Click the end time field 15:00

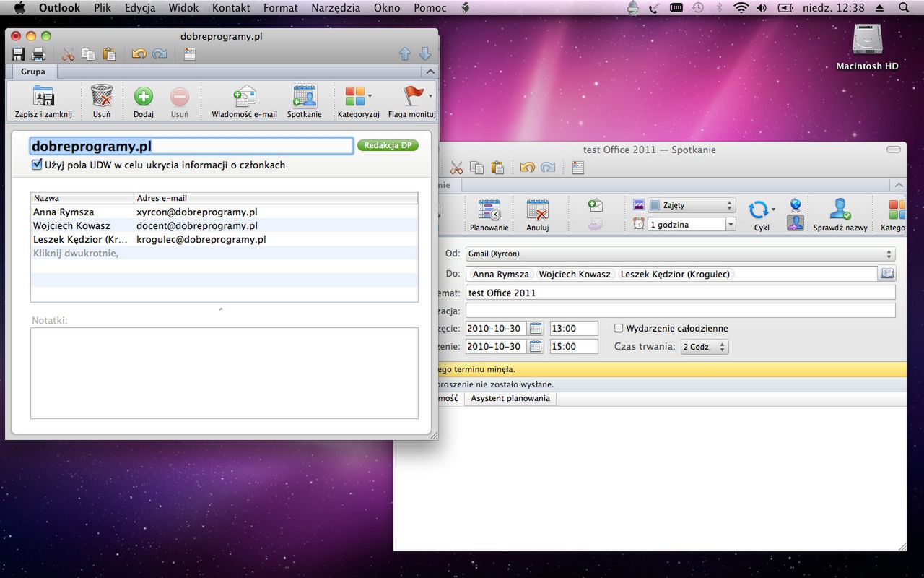coord(574,347)
